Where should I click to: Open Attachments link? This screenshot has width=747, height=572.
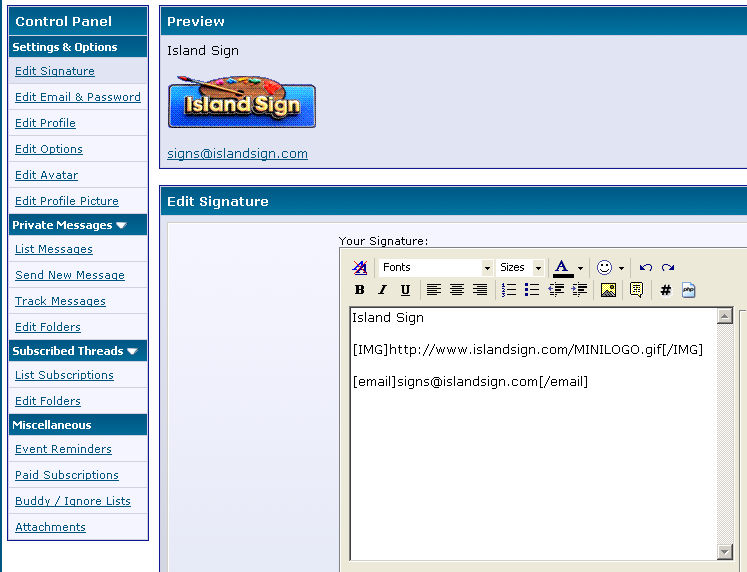coord(50,527)
